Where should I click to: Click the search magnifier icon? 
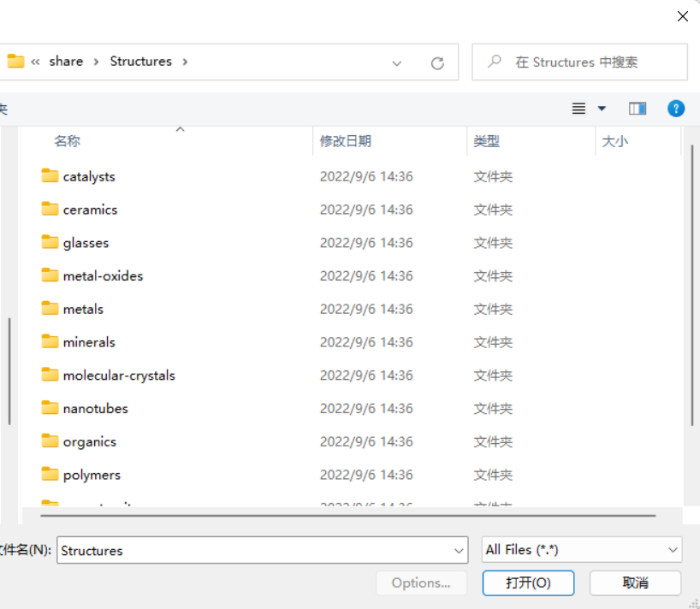point(495,62)
